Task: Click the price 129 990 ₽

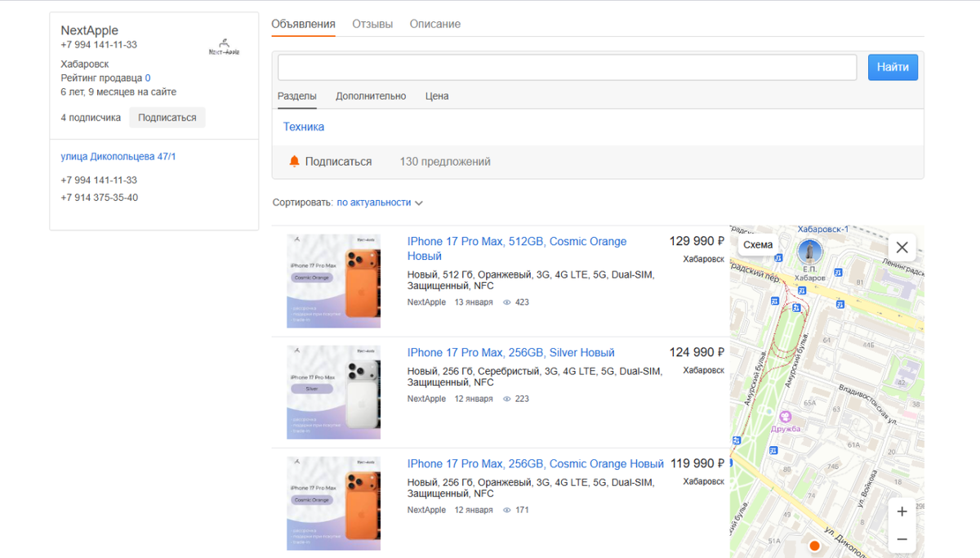Action: pos(697,241)
